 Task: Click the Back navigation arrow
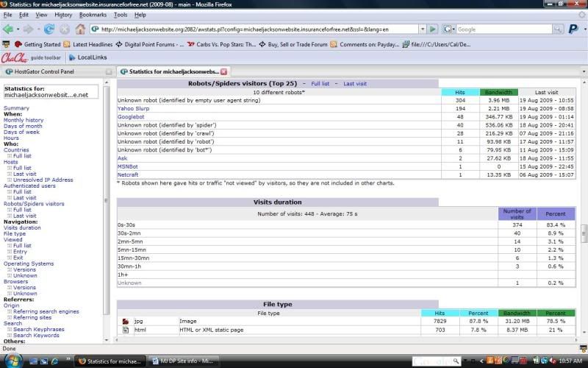pos(7,29)
